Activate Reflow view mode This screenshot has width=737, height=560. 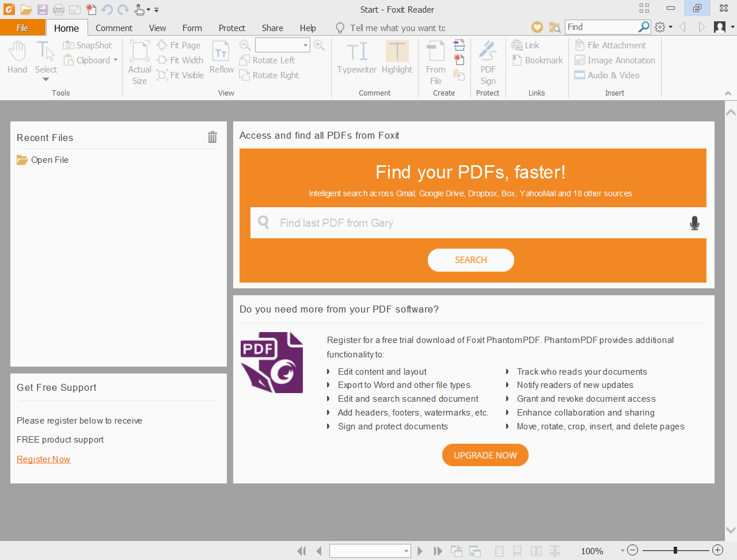[222, 58]
